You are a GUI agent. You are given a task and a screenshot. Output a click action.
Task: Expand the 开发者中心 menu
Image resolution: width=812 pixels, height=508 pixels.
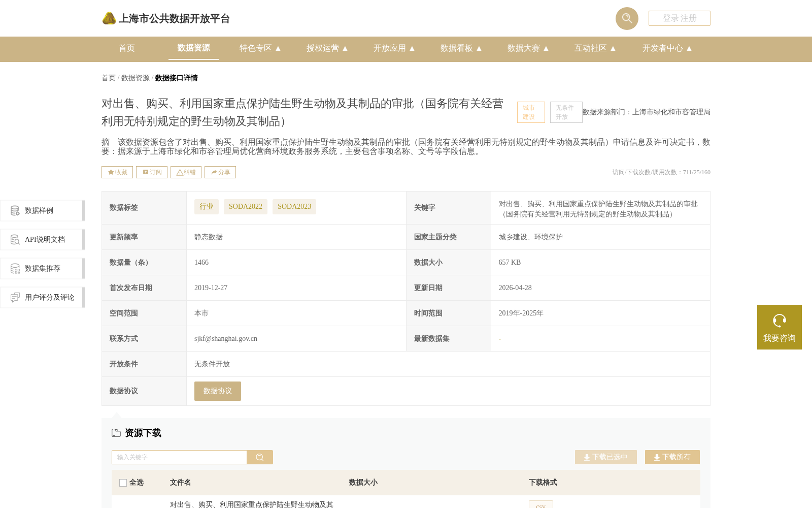pos(667,48)
